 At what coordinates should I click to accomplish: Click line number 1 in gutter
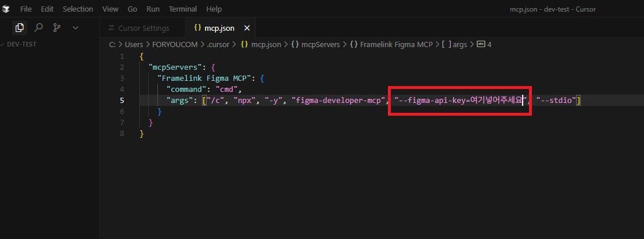121,56
